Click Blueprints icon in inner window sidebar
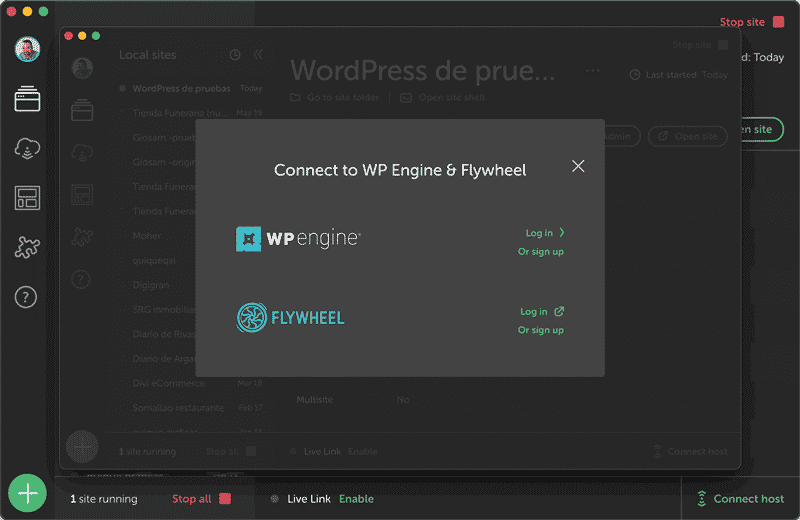The width and height of the screenshot is (800, 520). point(82,194)
